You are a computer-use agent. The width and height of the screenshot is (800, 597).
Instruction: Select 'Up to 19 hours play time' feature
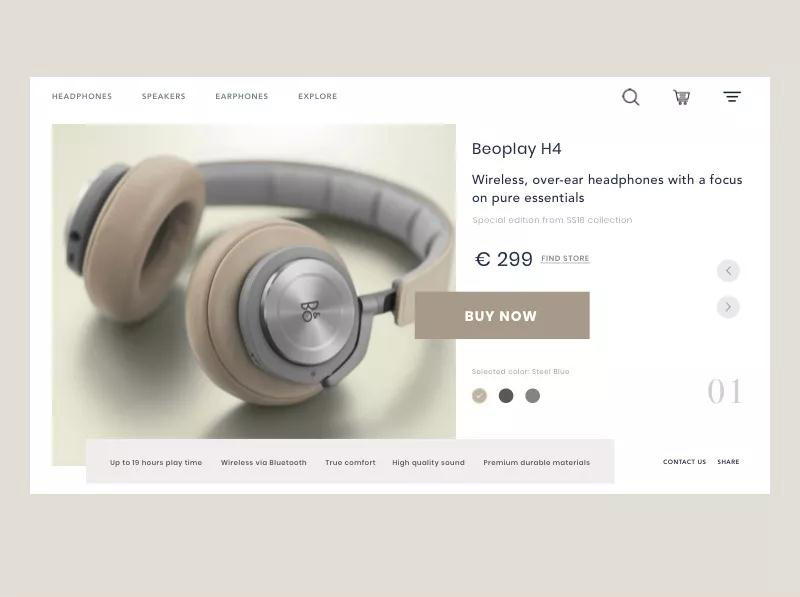point(156,462)
